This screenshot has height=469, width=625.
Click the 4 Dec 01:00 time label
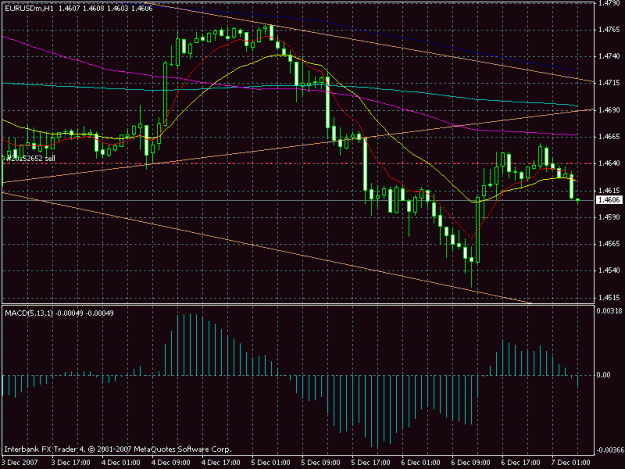(121, 462)
